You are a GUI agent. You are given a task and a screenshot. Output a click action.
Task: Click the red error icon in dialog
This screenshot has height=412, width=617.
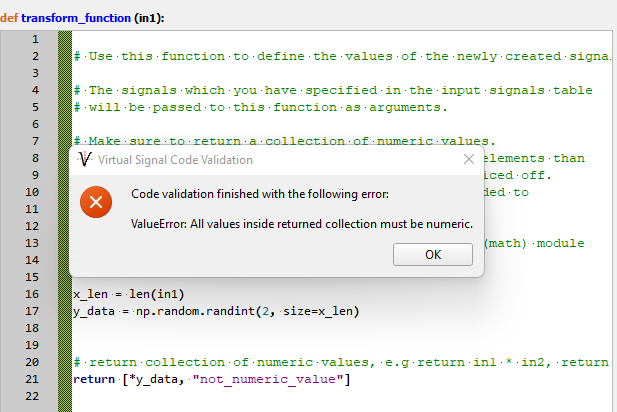point(95,203)
